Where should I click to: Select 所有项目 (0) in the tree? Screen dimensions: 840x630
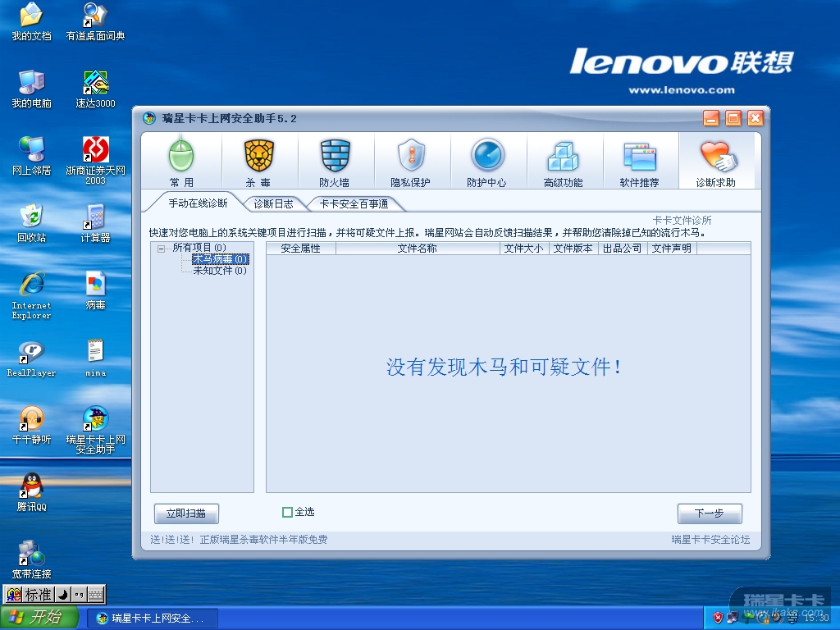click(199, 248)
